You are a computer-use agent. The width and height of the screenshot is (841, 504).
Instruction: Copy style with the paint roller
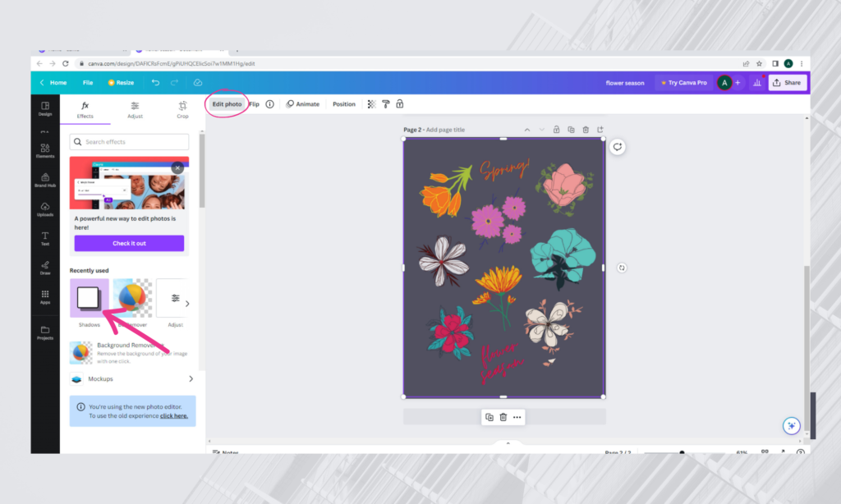386,104
